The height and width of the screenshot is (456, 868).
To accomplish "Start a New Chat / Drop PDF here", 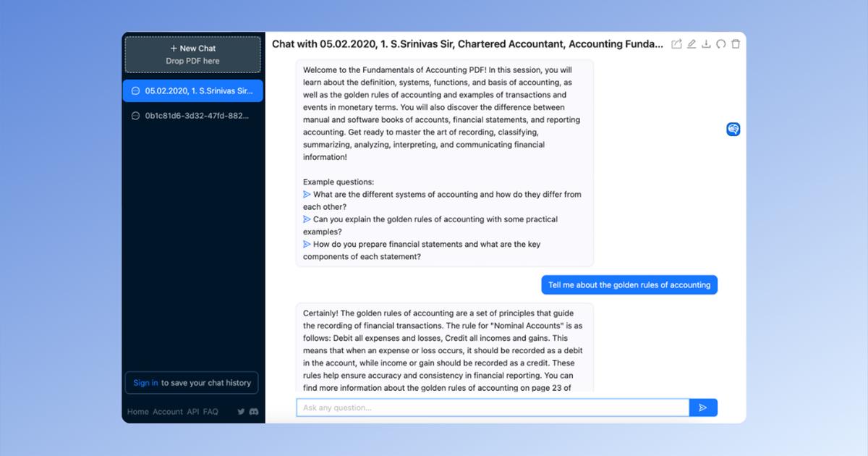I will [192, 54].
